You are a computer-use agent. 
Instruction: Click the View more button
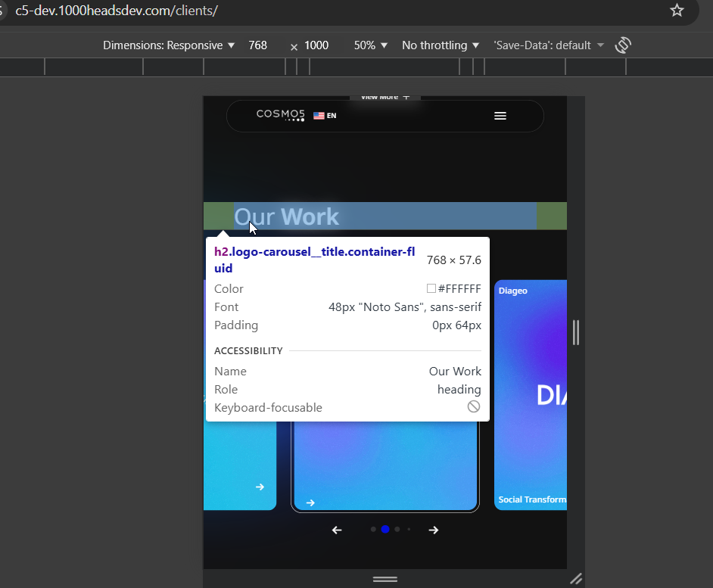coord(385,98)
